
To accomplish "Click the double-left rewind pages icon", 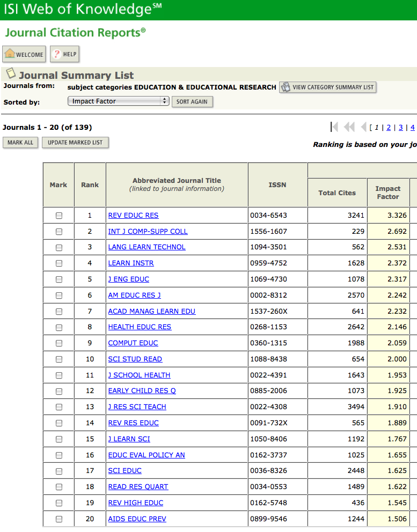I will (x=349, y=127).
